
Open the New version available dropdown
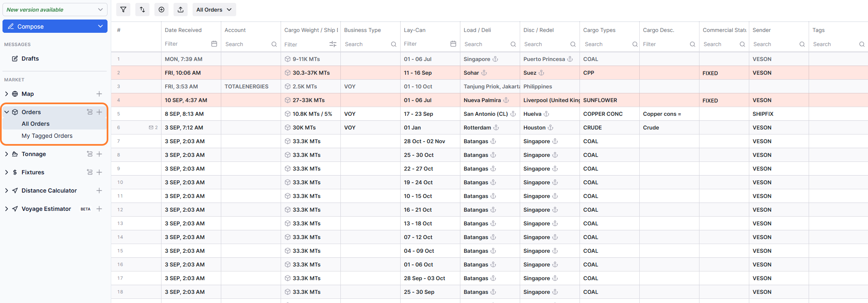55,10
